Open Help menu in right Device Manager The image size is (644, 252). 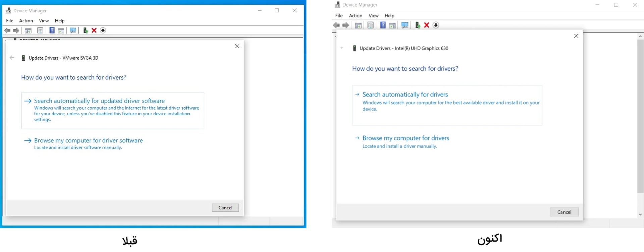pyautogui.click(x=390, y=16)
